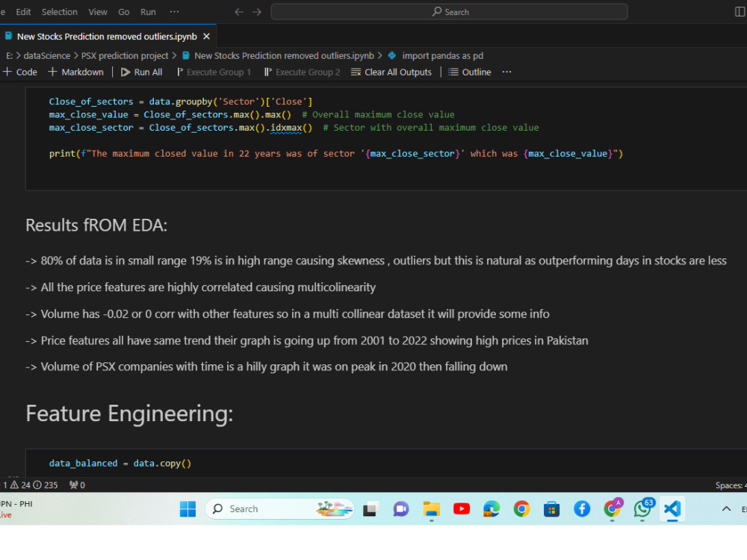This screenshot has width=747, height=560.
Task: Open WhatsApp from the taskbar
Action: (x=642, y=508)
